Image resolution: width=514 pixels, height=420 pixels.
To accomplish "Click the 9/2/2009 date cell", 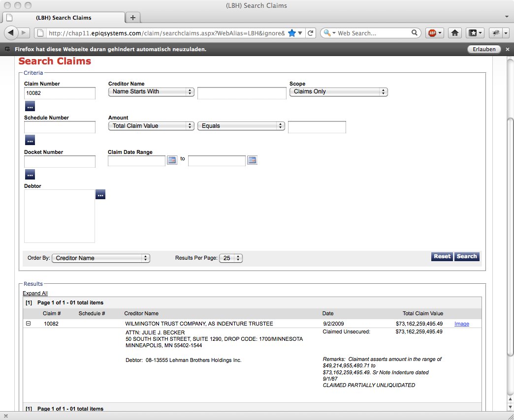I will coord(333,324).
